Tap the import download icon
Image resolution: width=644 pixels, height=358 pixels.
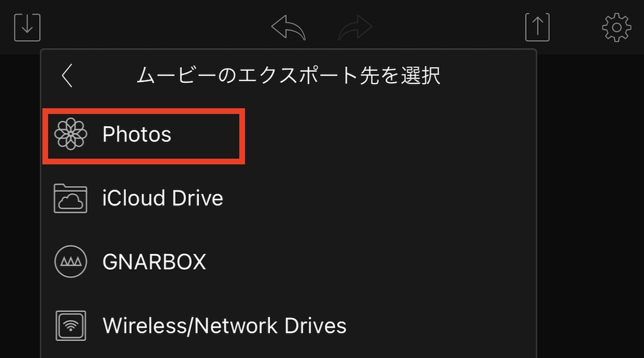[27, 27]
